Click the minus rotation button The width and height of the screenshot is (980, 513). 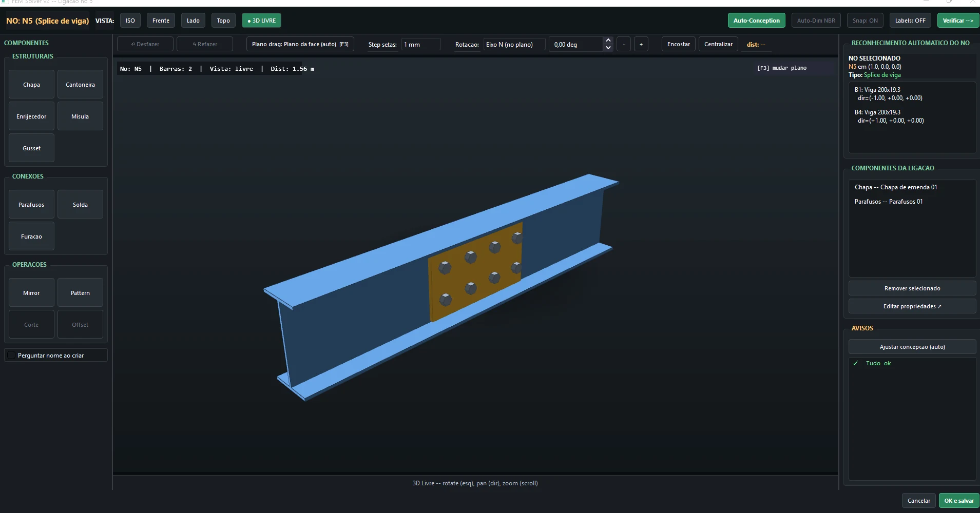(624, 44)
